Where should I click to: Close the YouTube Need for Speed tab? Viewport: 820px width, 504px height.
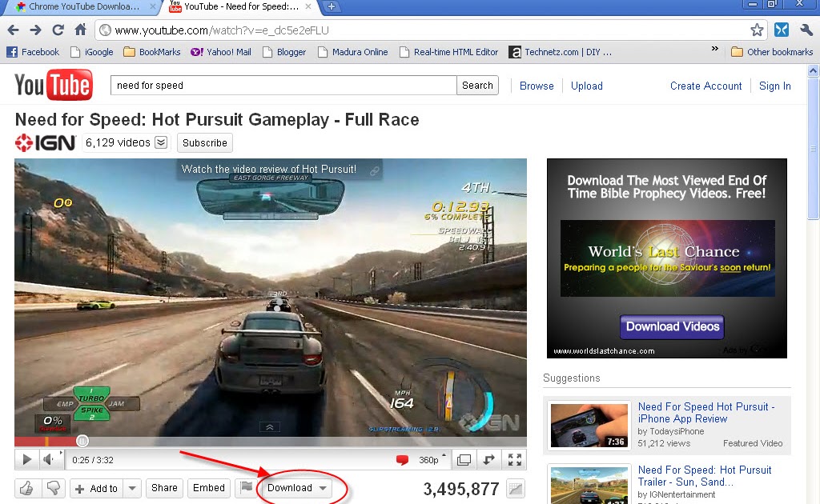[x=308, y=6]
